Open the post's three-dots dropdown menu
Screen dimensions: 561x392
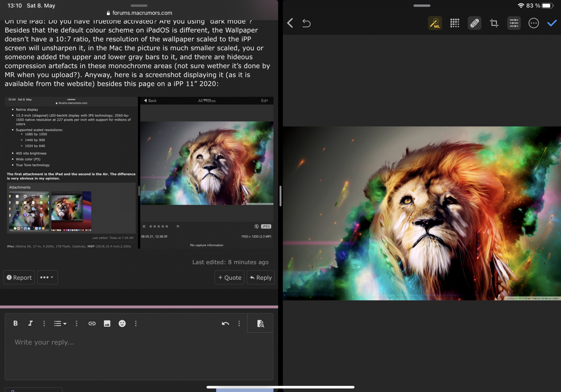click(47, 277)
